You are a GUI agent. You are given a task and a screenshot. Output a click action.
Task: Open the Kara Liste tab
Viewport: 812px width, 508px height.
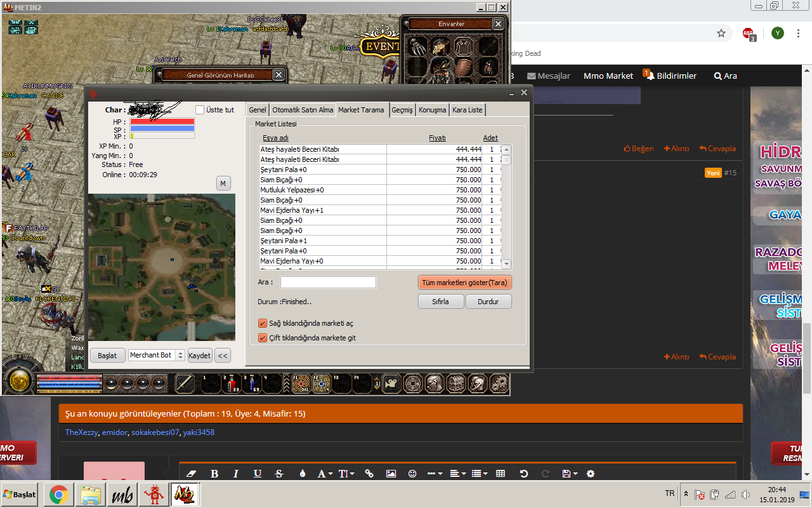(x=468, y=110)
